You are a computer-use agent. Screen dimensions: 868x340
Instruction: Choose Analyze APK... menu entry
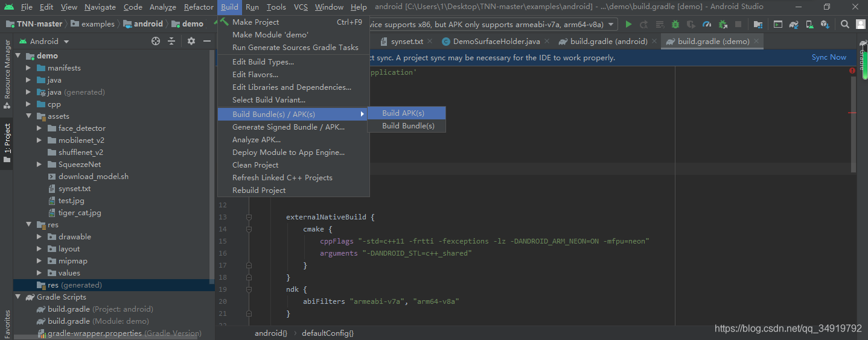[x=293, y=139]
